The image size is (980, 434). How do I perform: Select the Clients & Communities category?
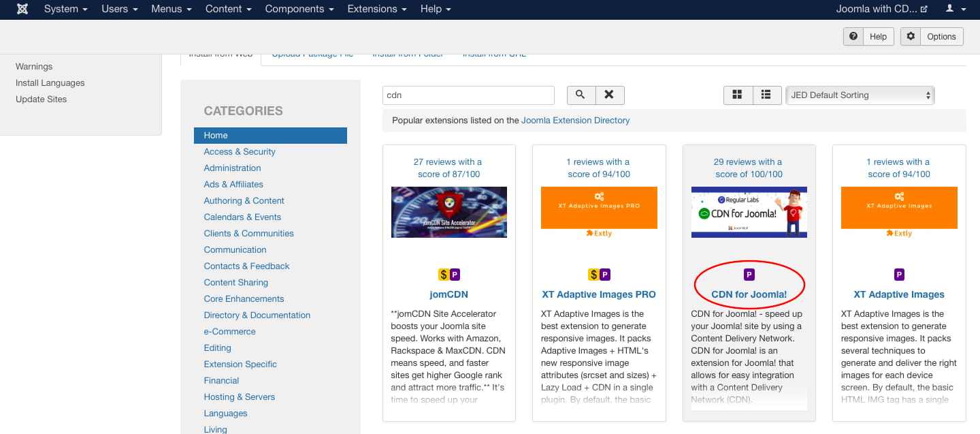pyautogui.click(x=249, y=233)
